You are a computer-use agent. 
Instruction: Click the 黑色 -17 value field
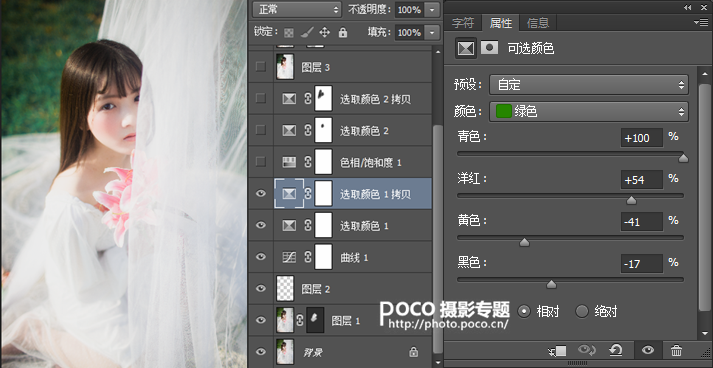coord(642,264)
